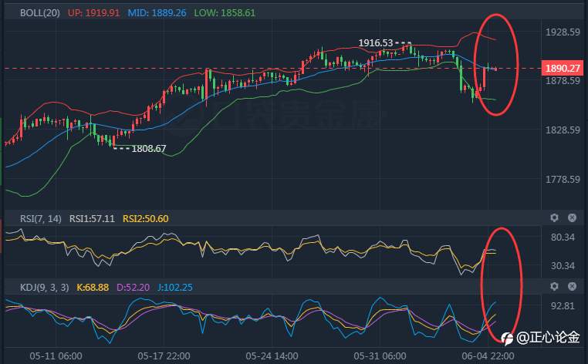Click the 05-24 14:00 time label

[272, 356]
